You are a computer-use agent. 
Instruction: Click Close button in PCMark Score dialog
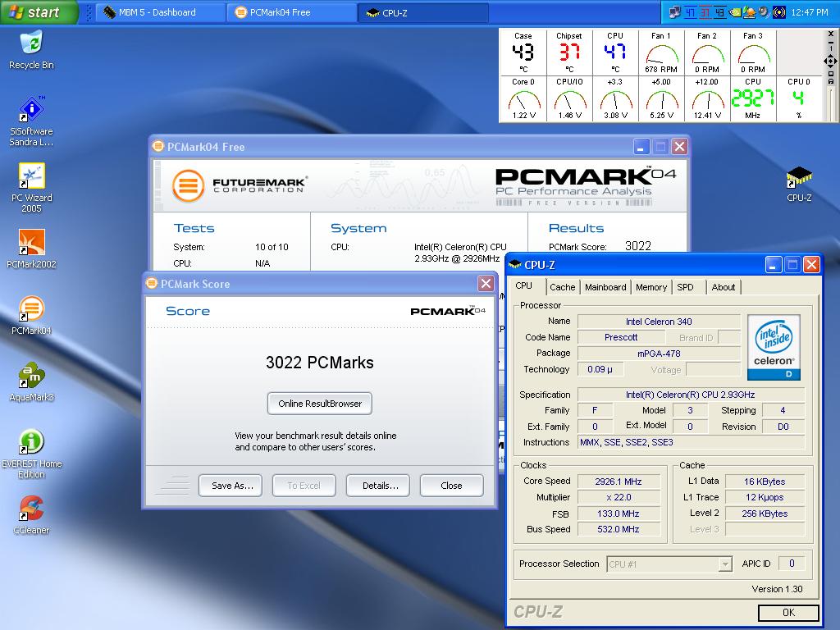coord(452,486)
